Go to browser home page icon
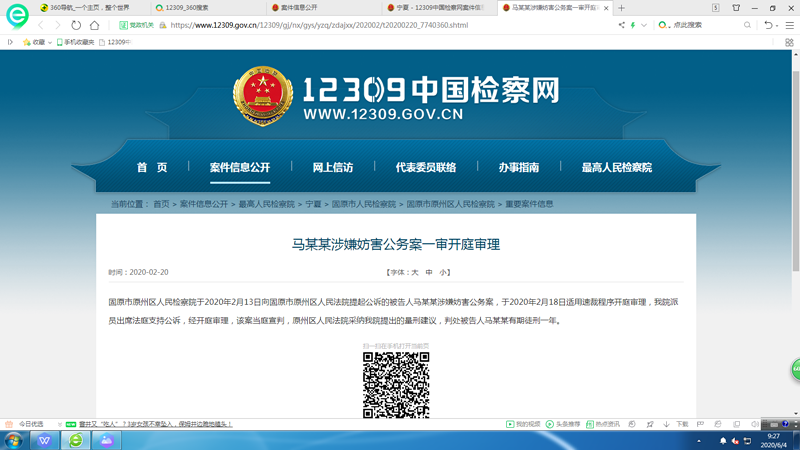Screen dimensions: 800x450 pyautogui.click(x=94, y=25)
